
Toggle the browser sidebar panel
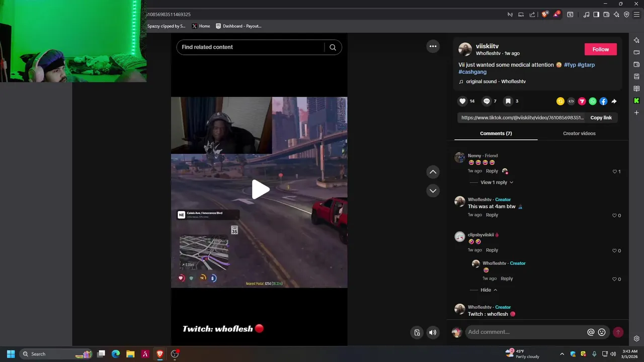596,15
